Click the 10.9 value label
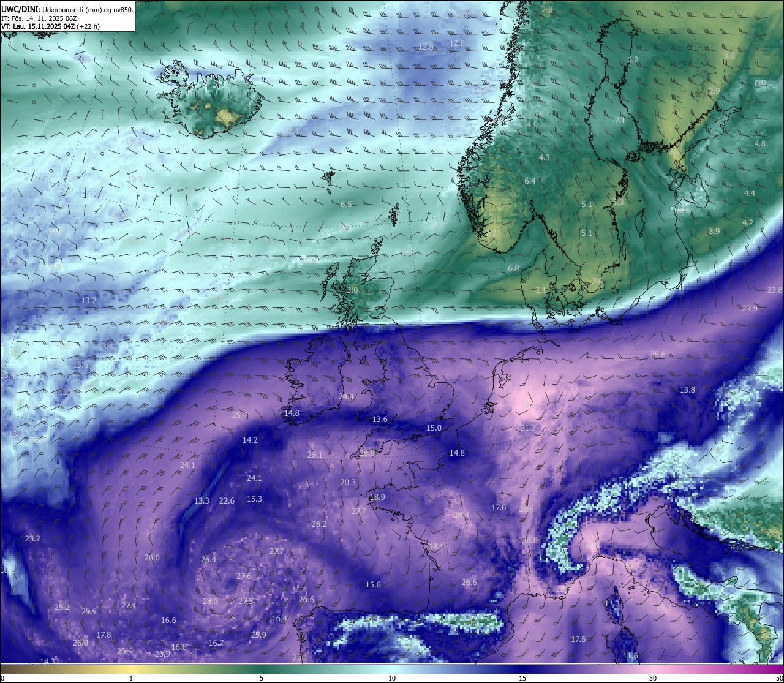The height and width of the screenshot is (683, 784). pyautogui.click(x=135, y=179)
